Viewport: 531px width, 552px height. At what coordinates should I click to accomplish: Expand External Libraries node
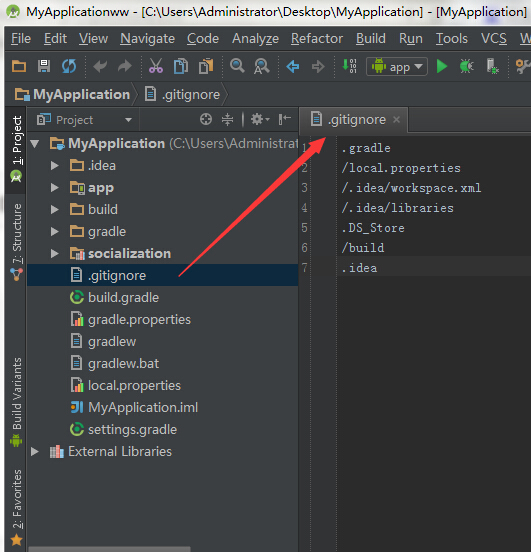[x=35, y=452]
